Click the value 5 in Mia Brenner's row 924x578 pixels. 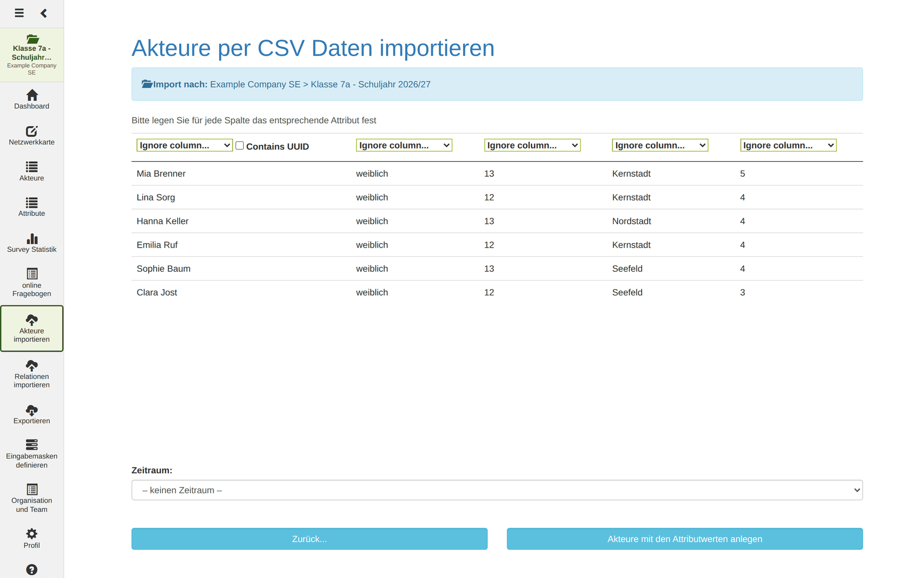pyautogui.click(x=742, y=174)
